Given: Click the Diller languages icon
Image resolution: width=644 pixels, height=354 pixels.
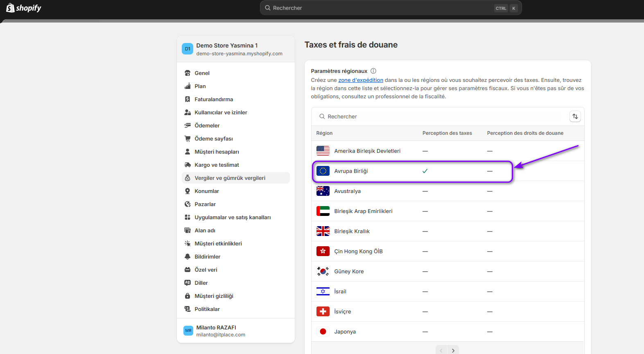Looking at the screenshot, I should point(188,283).
